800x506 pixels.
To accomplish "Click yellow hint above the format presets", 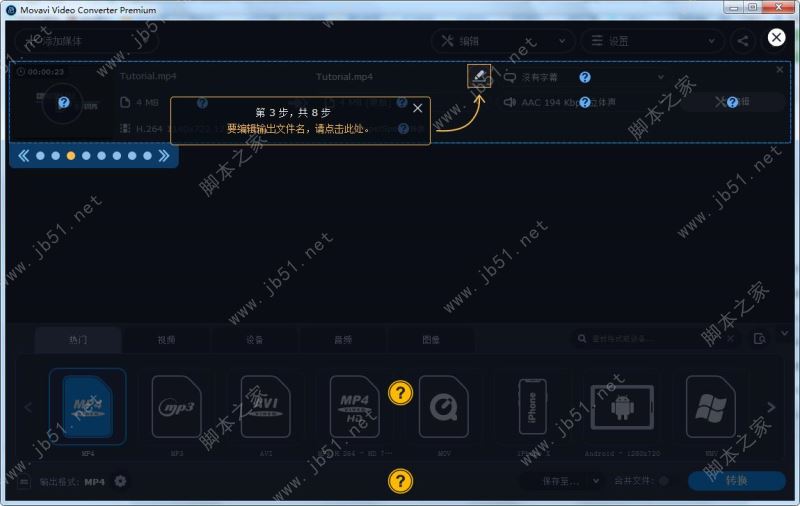I will pyautogui.click(x=401, y=393).
